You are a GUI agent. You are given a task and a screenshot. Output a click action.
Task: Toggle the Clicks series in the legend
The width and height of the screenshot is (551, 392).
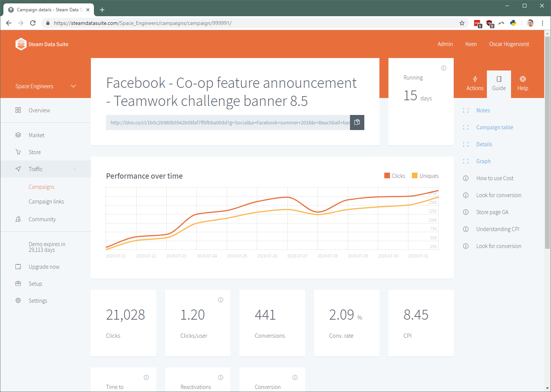pos(395,176)
